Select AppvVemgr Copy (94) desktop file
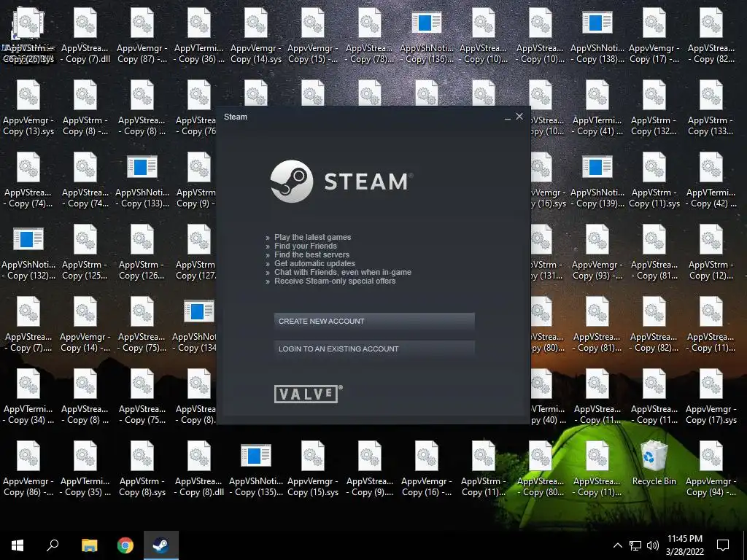Image resolution: width=747 pixels, height=560 pixels. tap(711, 470)
